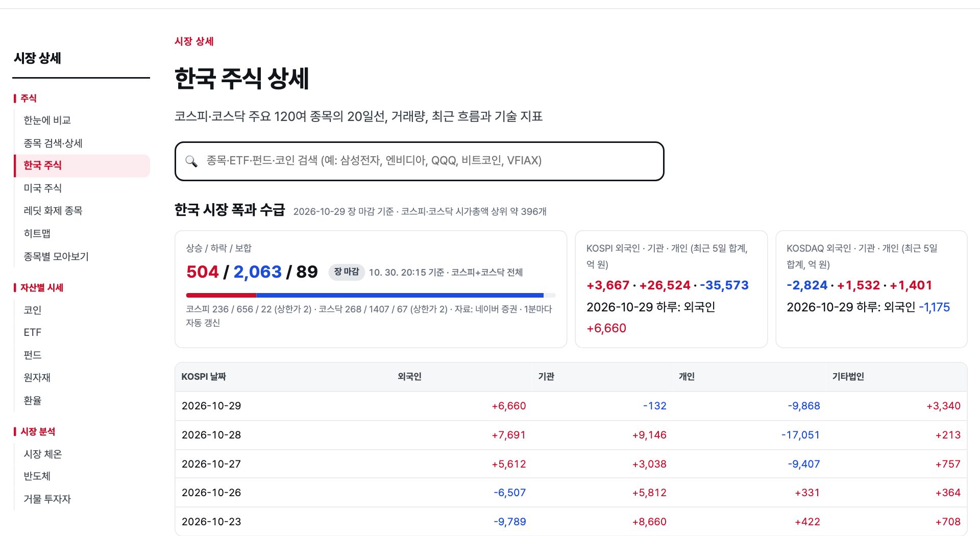Screen dimensions: 980x536
Task: Click the KOSDAQ -1,175 daily foreign value
Action: 934,307
